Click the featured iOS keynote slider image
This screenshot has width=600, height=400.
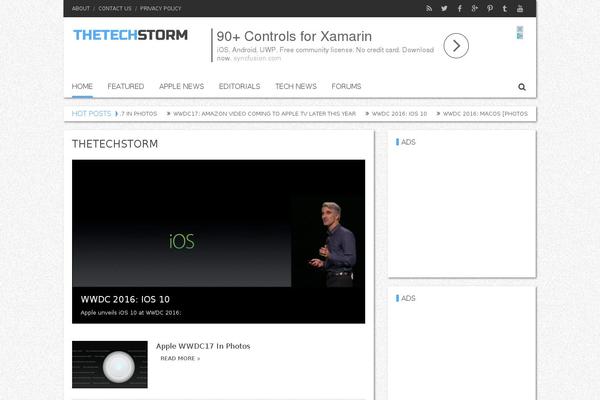(x=218, y=223)
